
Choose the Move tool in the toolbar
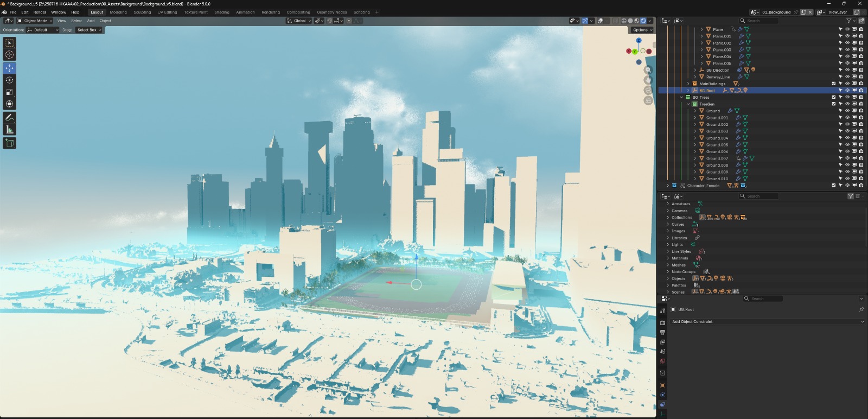9,68
